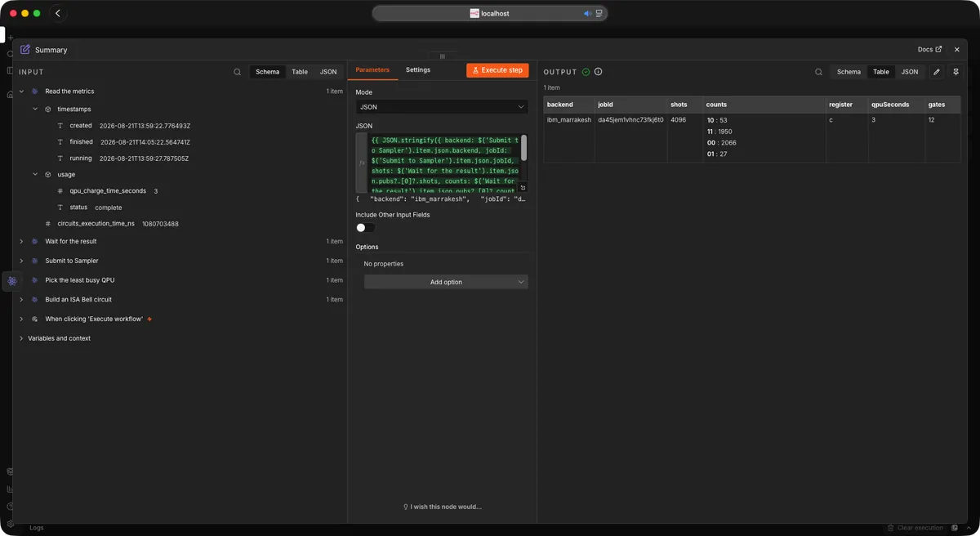The height and width of the screenshot is (536, 980).
Task: Toggle Include Other Input Fields switch
Action: coord(365,228)
